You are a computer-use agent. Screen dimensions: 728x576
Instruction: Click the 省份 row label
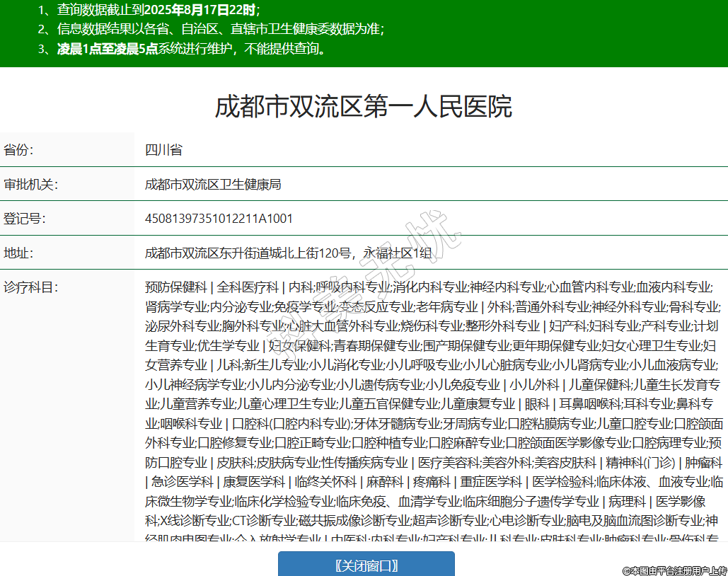18,150
